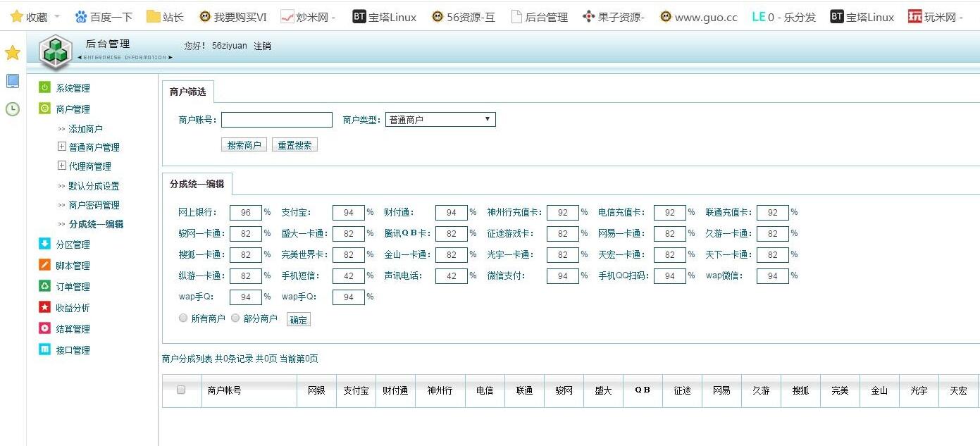Click the red 收益分析 star icon
Screen dimensions: 980x446
pos(44,308)
